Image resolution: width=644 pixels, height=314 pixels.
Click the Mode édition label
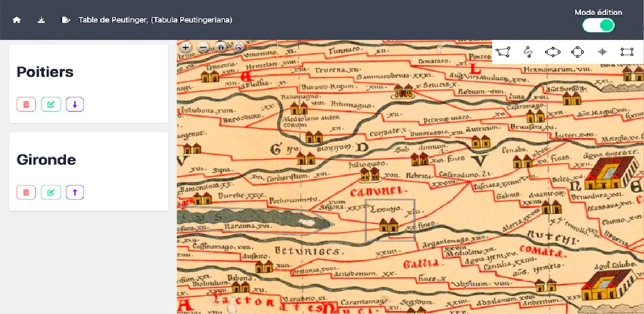598,12
